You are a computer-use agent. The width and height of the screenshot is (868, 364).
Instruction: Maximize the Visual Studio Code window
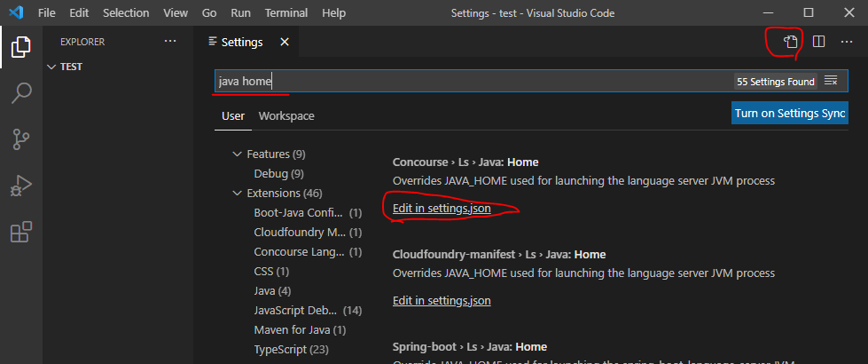pyautogui.click(x=809, y=12)
